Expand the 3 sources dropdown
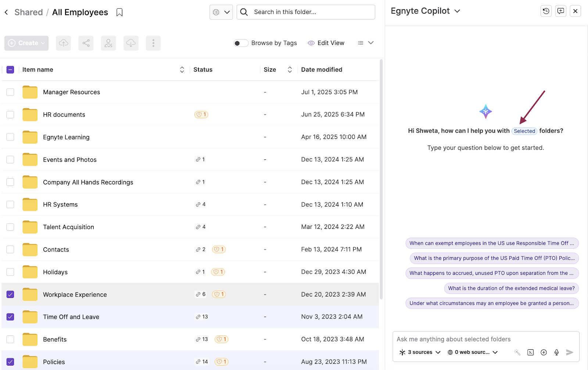 click(x=419, y=352)
